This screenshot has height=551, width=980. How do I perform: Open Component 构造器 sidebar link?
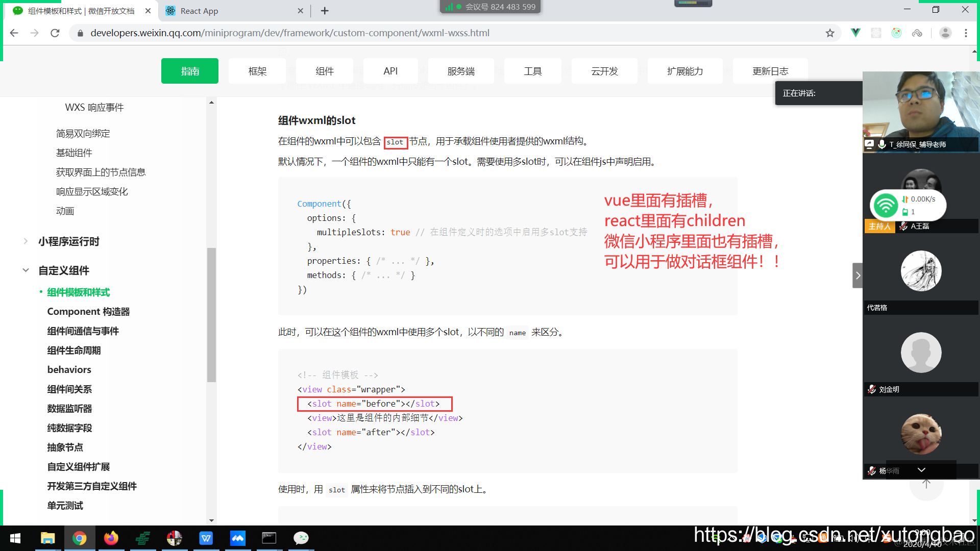pyautogui.click(x=88, y=312)
